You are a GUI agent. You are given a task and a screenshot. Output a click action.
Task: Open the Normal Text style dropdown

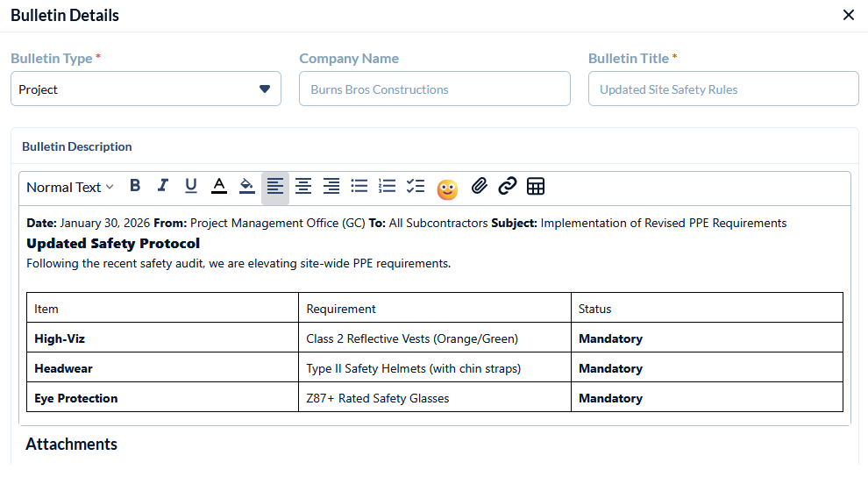pyautogui.click(x=70, y=187)
